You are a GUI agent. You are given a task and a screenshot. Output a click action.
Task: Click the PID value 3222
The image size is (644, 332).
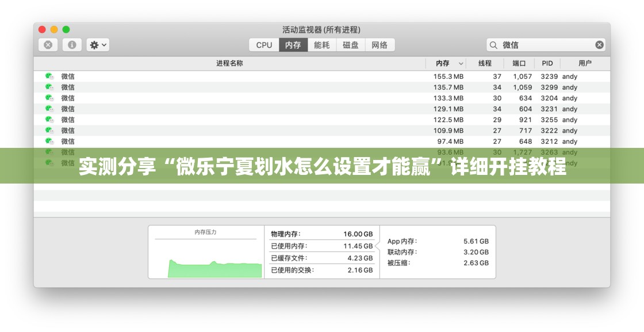pyautogui.click(x=549, y=131)
